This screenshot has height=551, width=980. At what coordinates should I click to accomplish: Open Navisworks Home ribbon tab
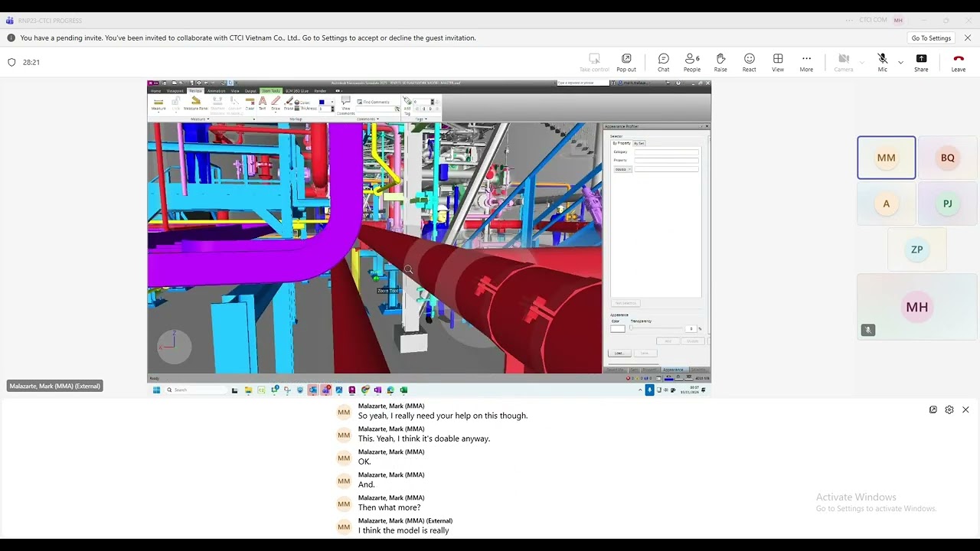155,91
